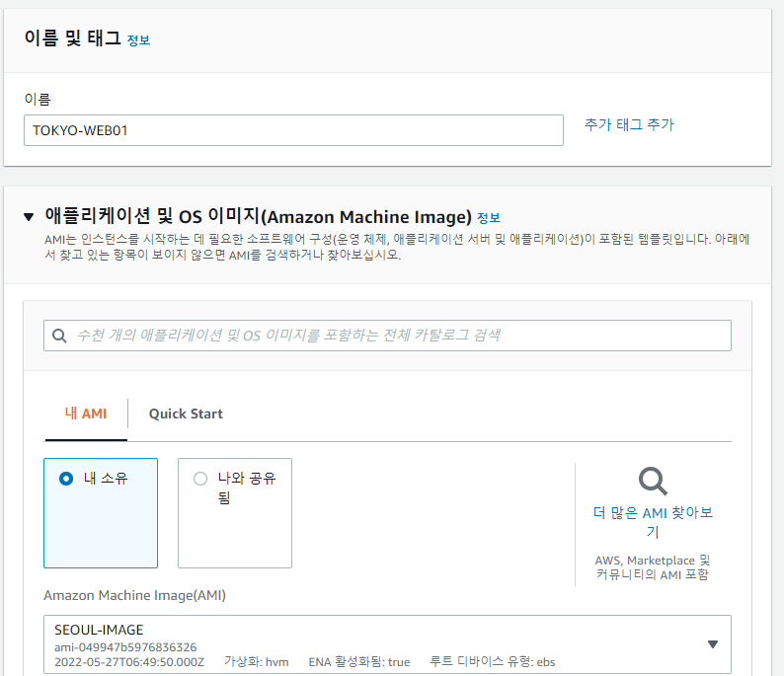Open the 정보 link next to 이름 및 태그
The height and width of the screenshot is (676, 784).
pos(138,40)
